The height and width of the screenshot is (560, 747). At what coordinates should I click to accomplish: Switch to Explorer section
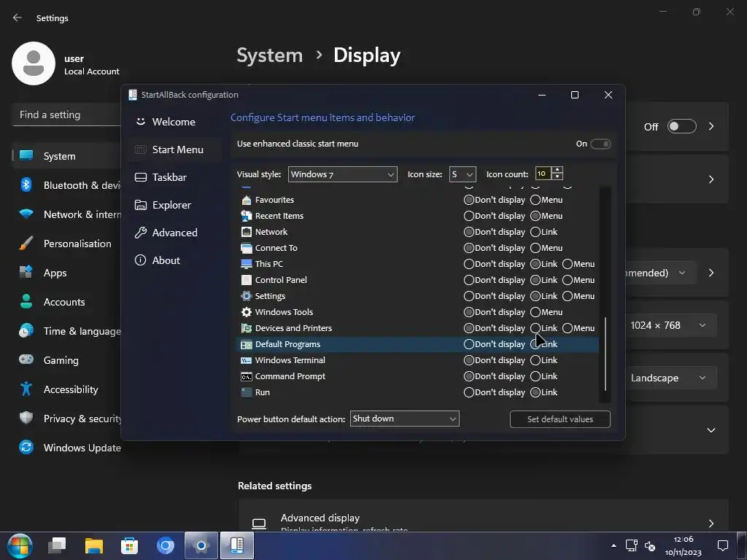pyautogui.click(x=175, y=205)
